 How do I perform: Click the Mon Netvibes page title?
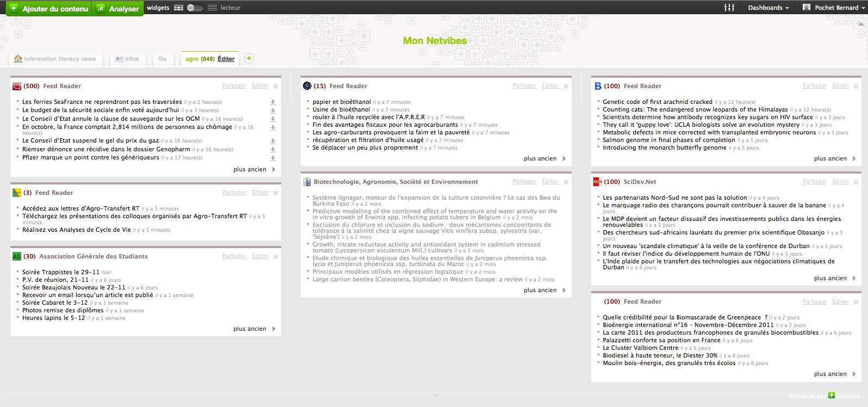435,41
